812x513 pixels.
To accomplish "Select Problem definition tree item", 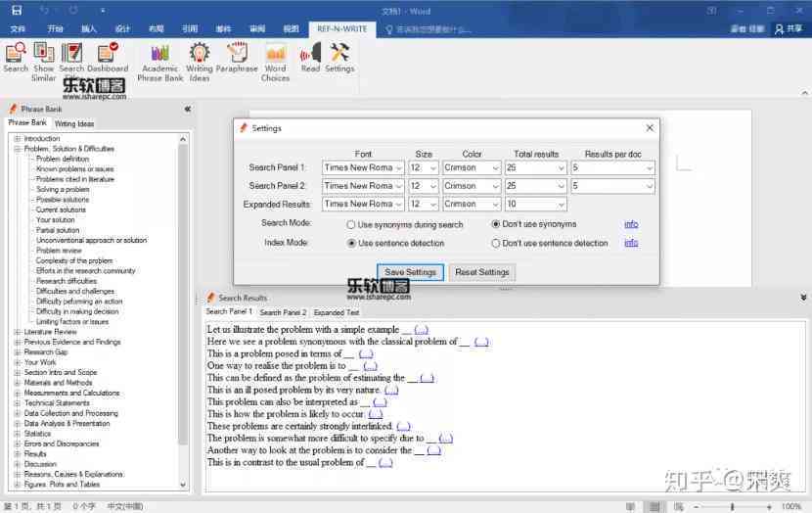I will tap(63, 159).
